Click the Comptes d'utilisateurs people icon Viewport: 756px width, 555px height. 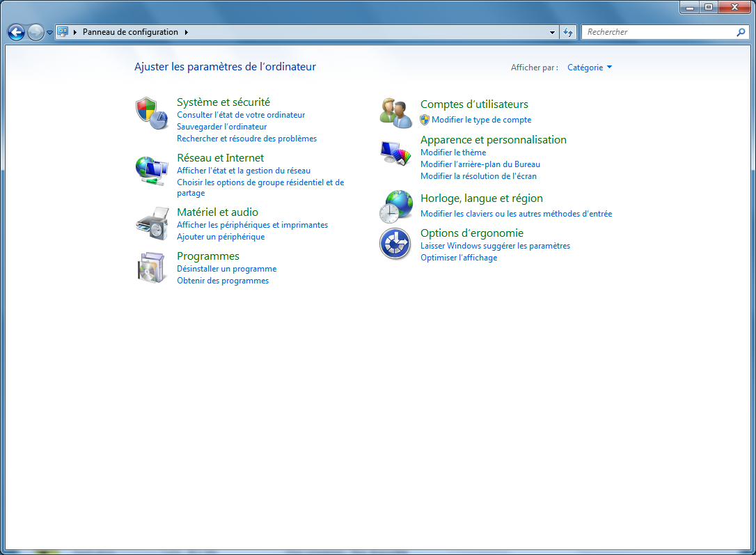pos(396,113)
